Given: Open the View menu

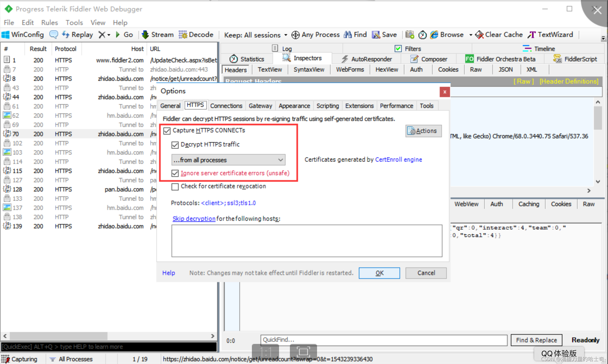Looking at the screenshot, I should [98, 23].
